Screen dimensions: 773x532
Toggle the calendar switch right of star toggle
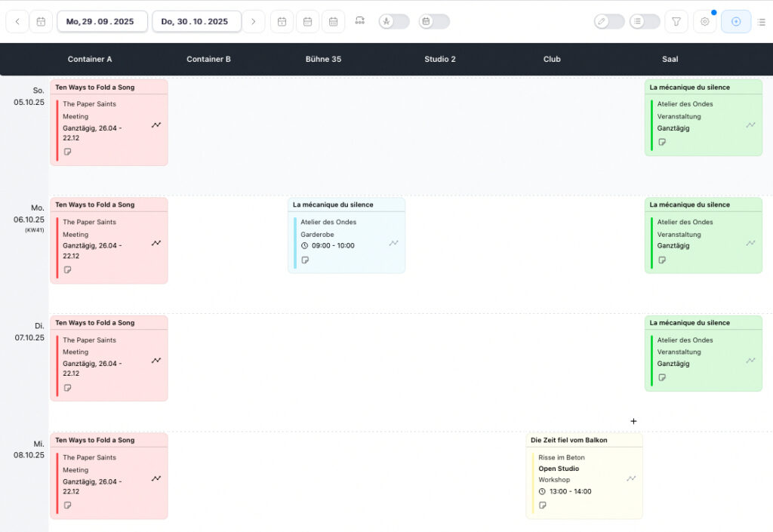point(434,22)
